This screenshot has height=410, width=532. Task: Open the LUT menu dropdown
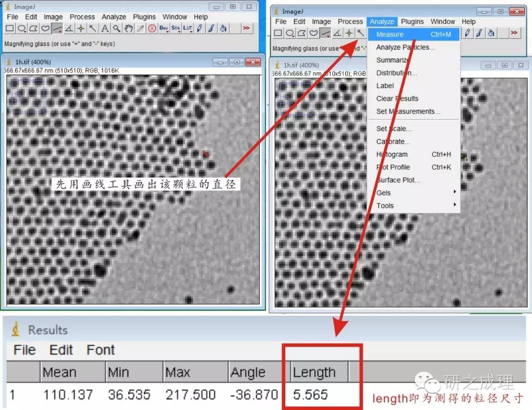188,28
